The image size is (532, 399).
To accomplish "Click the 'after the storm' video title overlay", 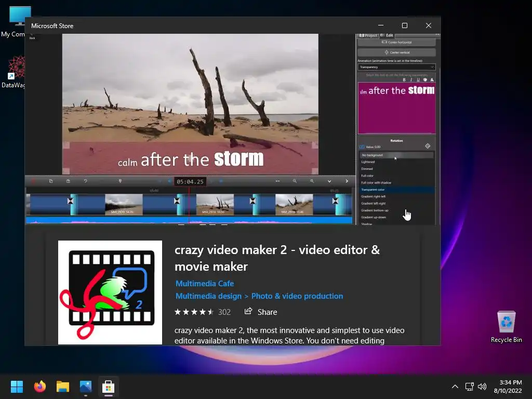I will [x=191, y=159].
